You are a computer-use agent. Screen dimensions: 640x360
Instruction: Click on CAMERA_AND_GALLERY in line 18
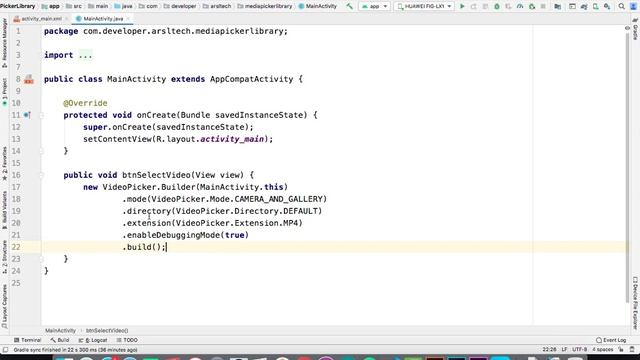click(x=278, y=199)
